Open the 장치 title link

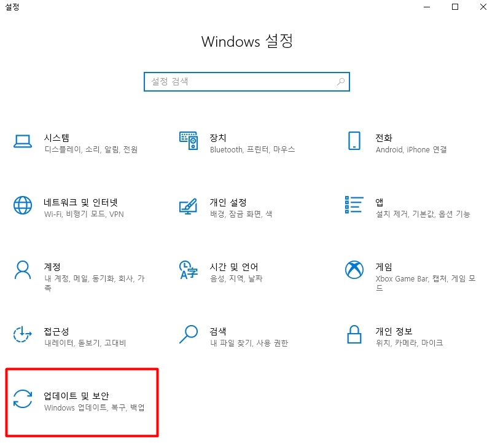pyautogui.click(x=218, y=138)
